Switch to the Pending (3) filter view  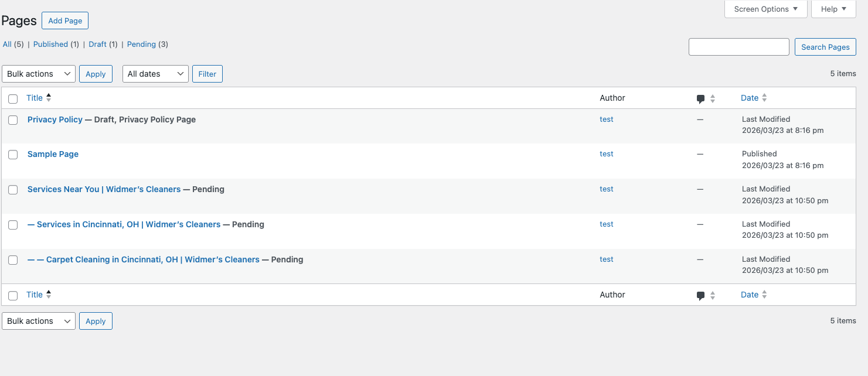point(141,44)
